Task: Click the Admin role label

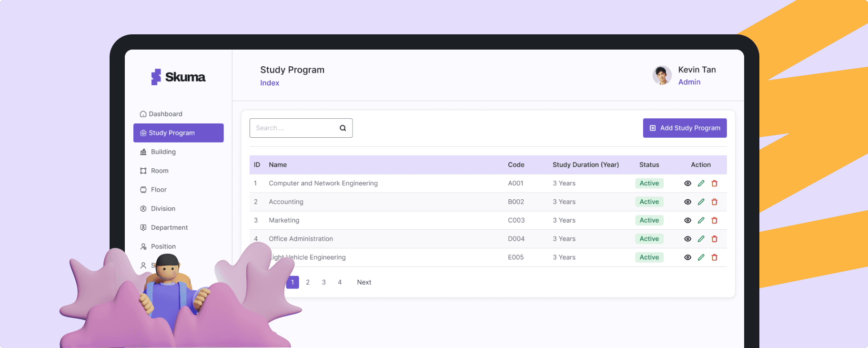Action: pyautogui.click(x=689, y=82)
